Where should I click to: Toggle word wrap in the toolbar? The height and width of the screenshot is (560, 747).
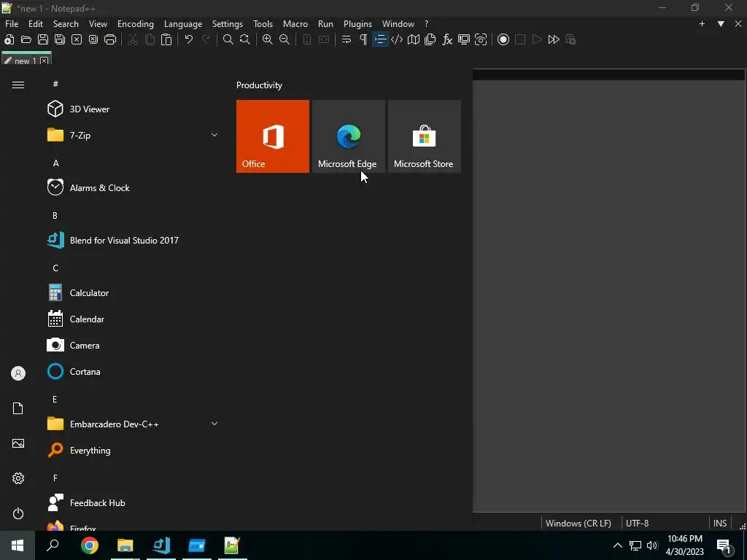(347, 39)
